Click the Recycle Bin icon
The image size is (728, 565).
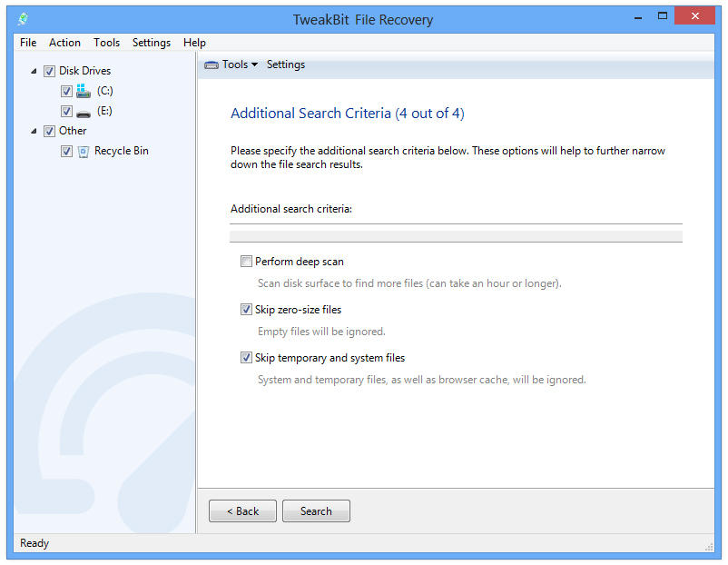point(84,152)
